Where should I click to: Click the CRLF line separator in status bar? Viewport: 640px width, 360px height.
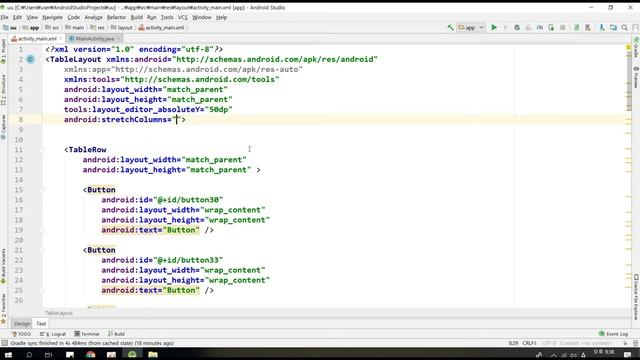pos(529,343)
